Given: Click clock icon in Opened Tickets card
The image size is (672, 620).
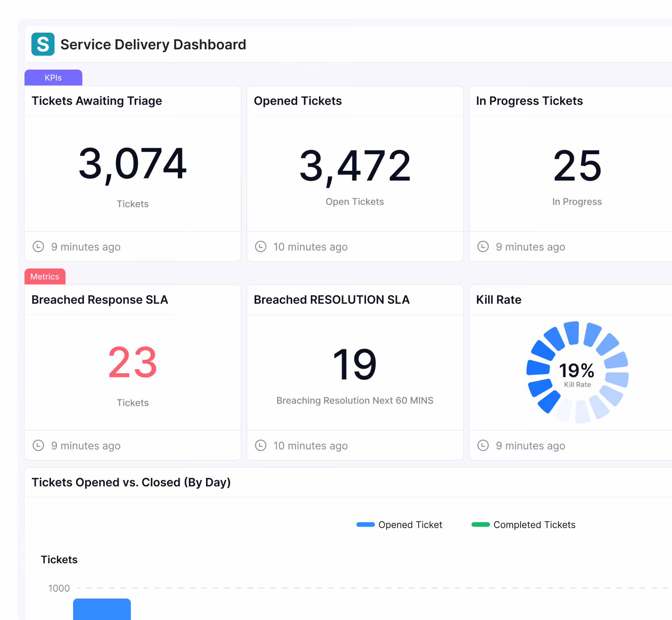Looking at the screenshot, I should (x=261, y=247).
